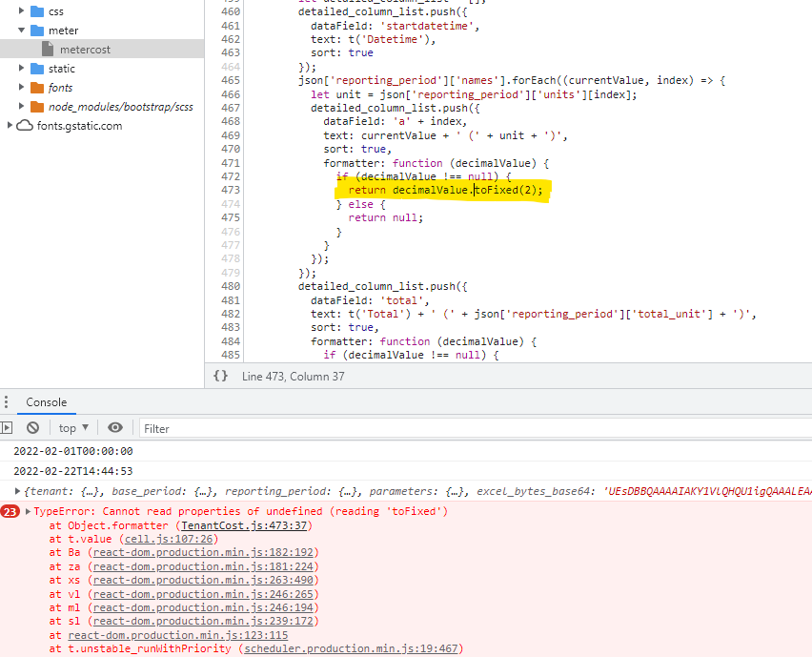Select the metercost file icon
Image resolution: width=812 pixels, height=657 pixels.
[x=48, y=49]
